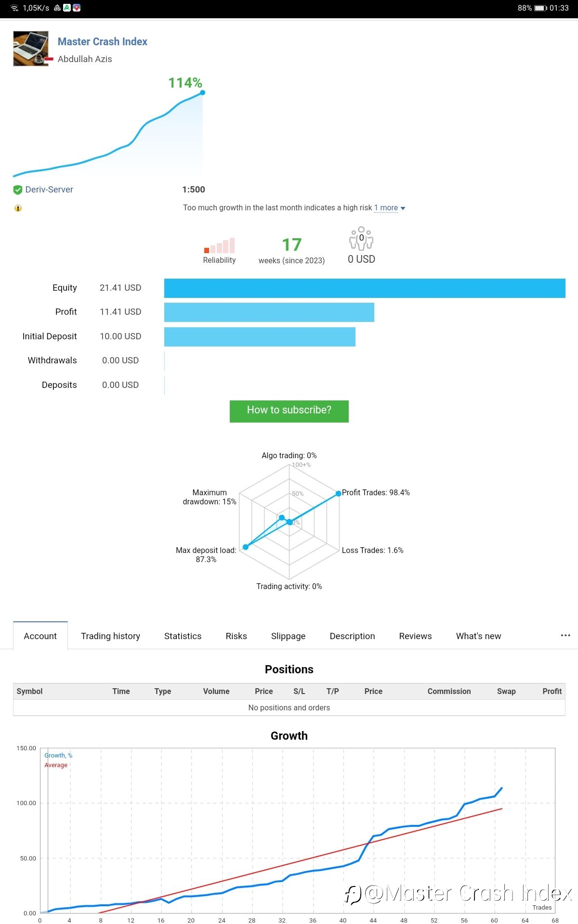Click the 0 USD subscribers funds text
Image resolution: width=578 pixels, height=924 pixels.
pyautogui.click(x=361, y=259)
